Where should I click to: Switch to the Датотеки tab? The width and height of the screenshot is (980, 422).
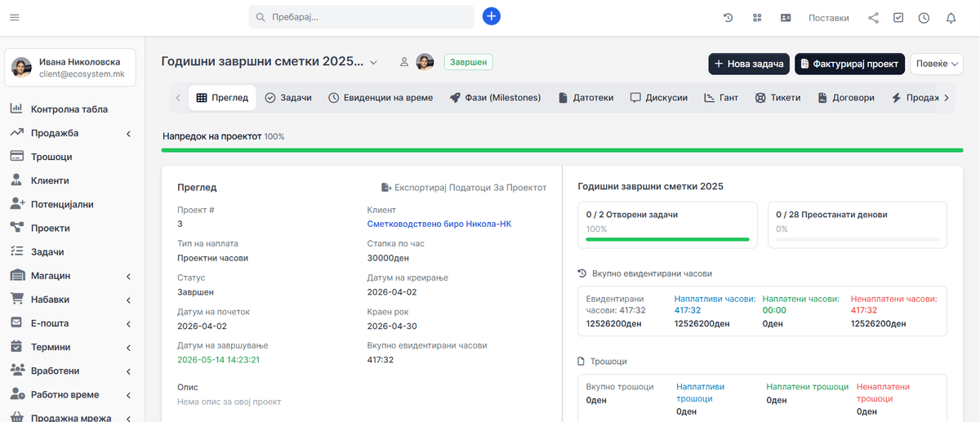click(x=586, y=97)
